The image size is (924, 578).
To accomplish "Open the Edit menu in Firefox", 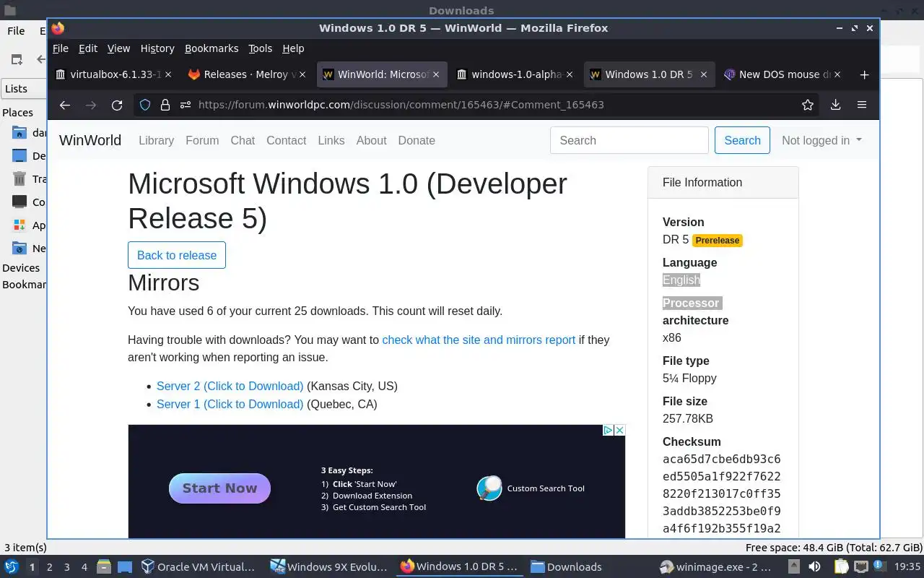I will 88,48.
